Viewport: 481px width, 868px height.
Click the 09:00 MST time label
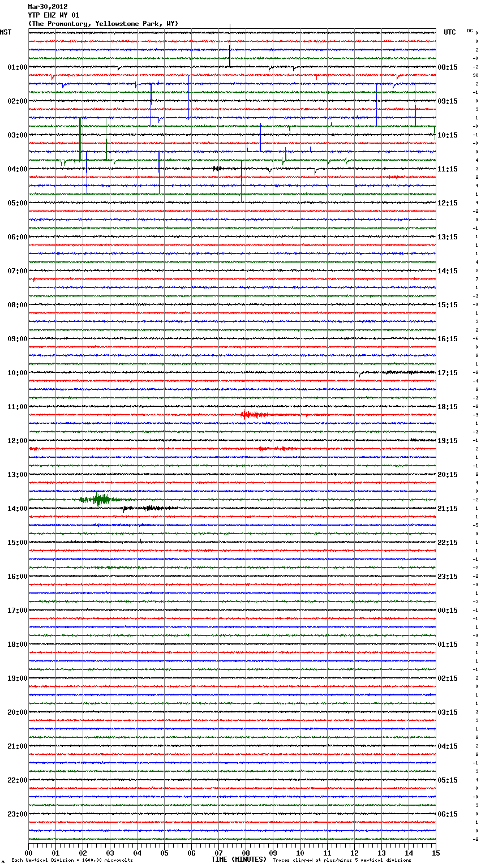coord(18,338)
